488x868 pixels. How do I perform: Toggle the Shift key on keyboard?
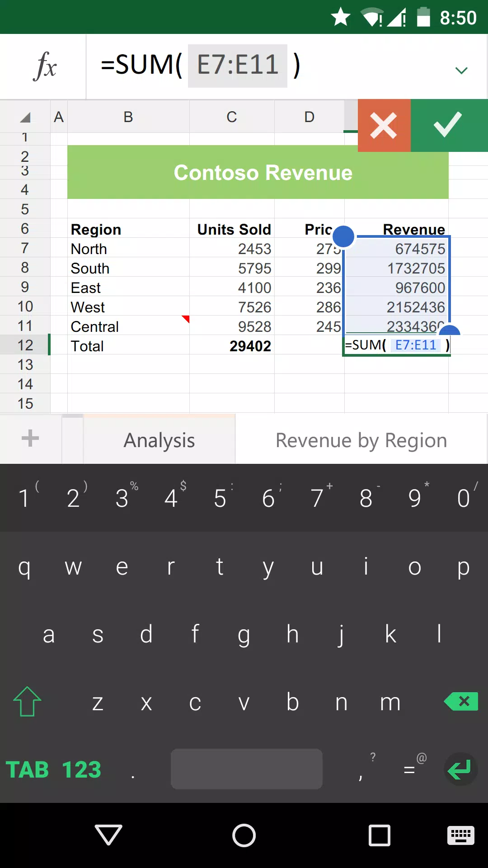(x=27, y=702)
